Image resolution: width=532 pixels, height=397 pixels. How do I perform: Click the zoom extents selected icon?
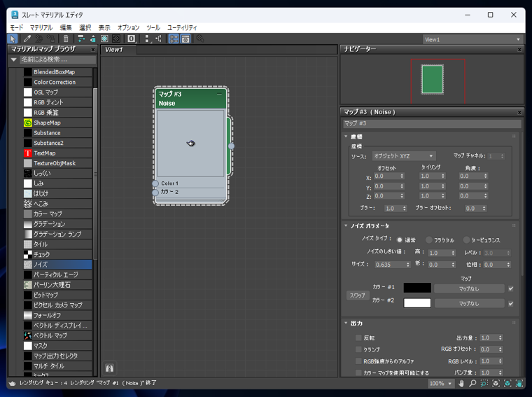(x=507, y=384)
